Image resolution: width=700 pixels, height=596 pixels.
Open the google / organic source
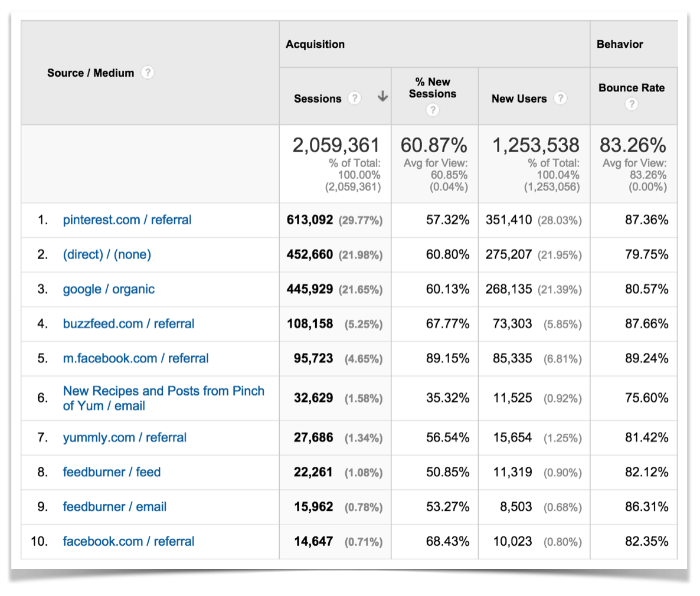[108, 289]
